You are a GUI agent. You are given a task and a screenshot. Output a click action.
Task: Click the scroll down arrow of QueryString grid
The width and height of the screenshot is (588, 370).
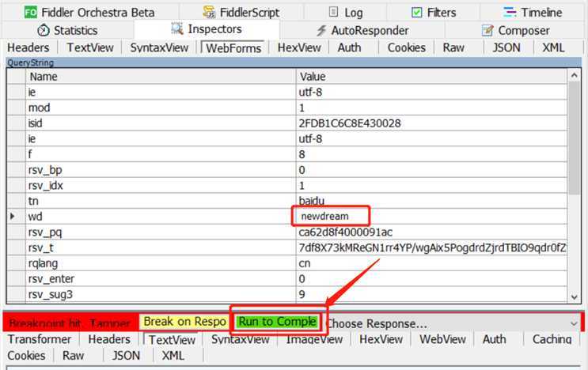(x=574, y=297)
